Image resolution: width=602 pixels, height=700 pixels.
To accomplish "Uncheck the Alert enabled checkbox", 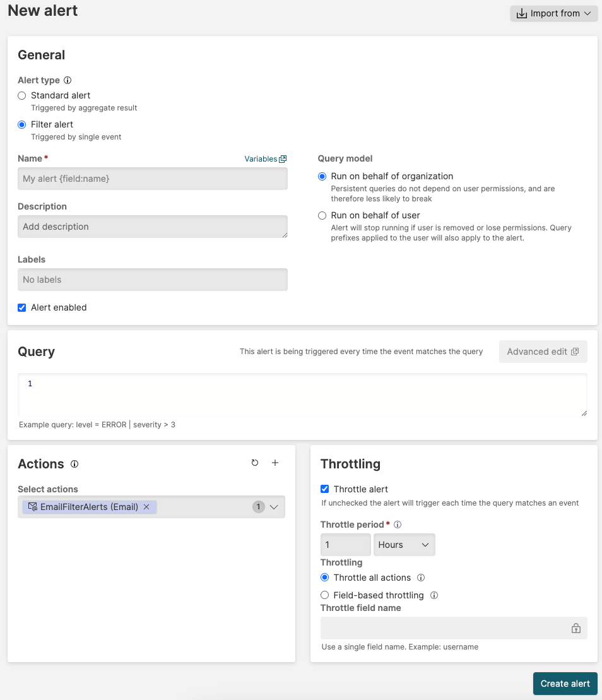I will click(x=21, y=307).
